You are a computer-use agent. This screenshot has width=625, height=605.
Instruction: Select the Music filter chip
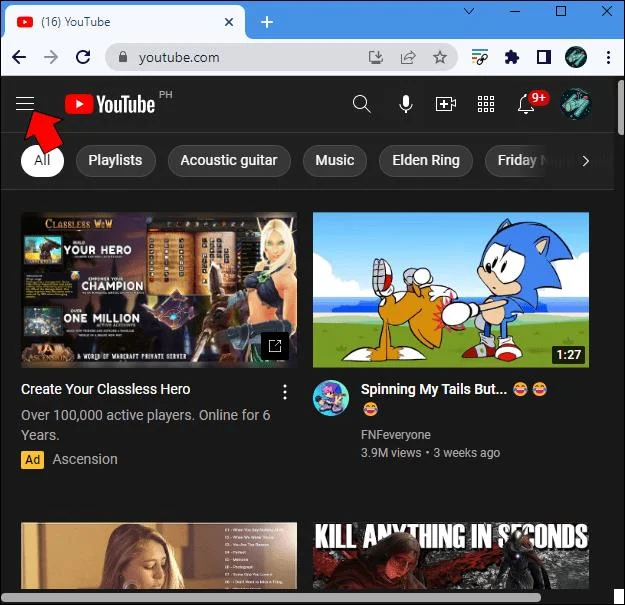pos(334,161)
